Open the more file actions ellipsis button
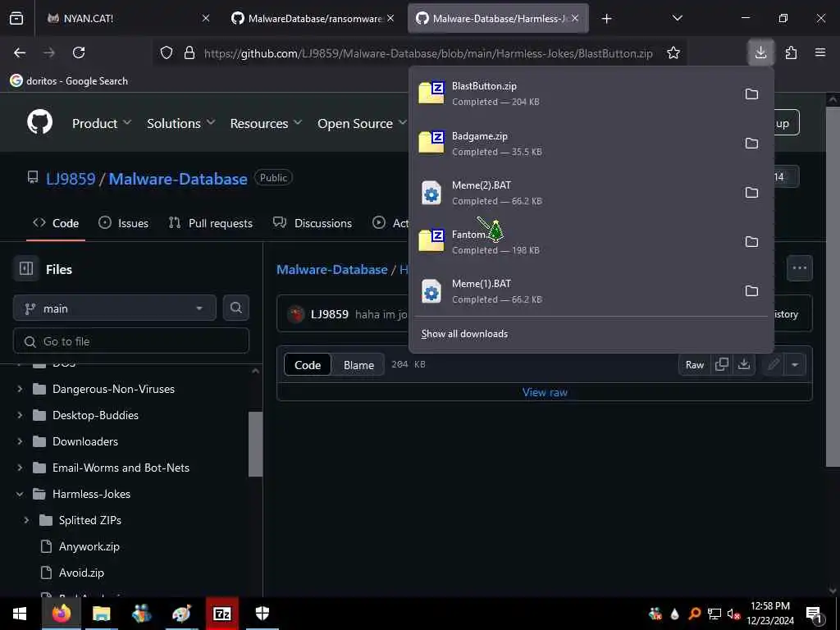 pyautogui.click(x=799, y=268)
